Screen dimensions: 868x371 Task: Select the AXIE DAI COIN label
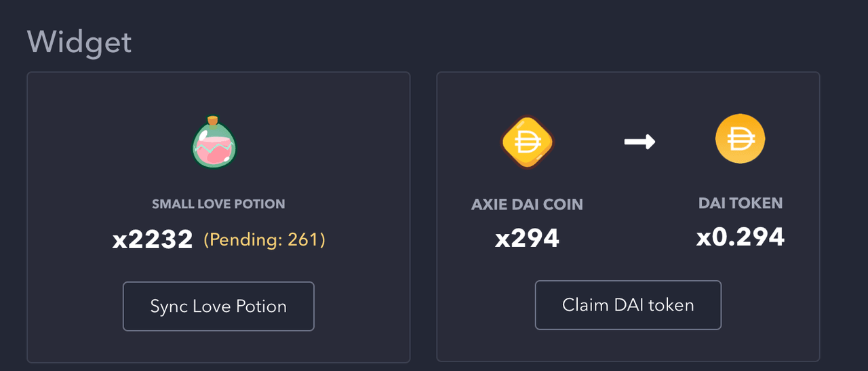(527, 204)
